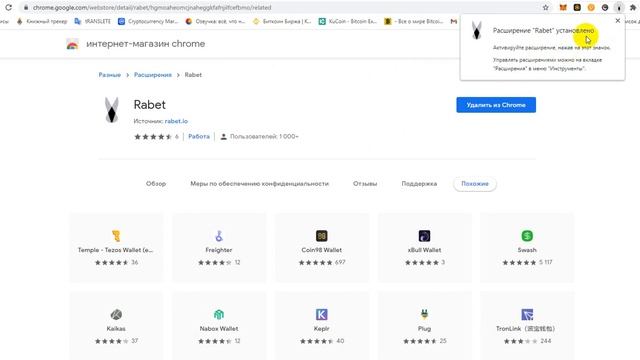Open the Coin98 Wallet extension icon
Viewport: 640px width, 360px height.
tap(322, 236)
